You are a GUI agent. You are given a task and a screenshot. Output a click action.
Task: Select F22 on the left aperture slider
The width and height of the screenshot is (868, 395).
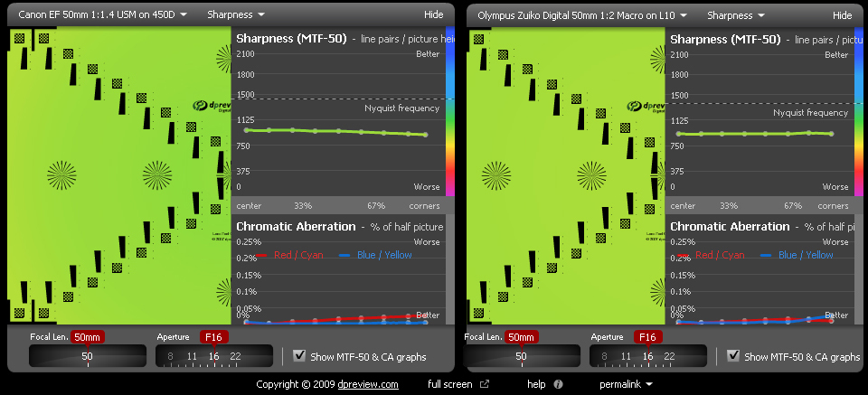click(x=236, y=357)
